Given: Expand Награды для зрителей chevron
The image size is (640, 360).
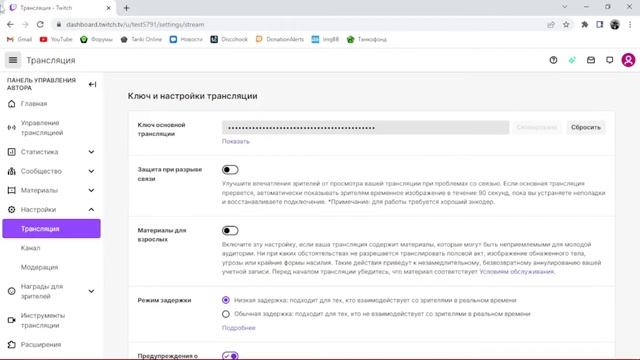Looking at the screenshot, I should [91, 291].
